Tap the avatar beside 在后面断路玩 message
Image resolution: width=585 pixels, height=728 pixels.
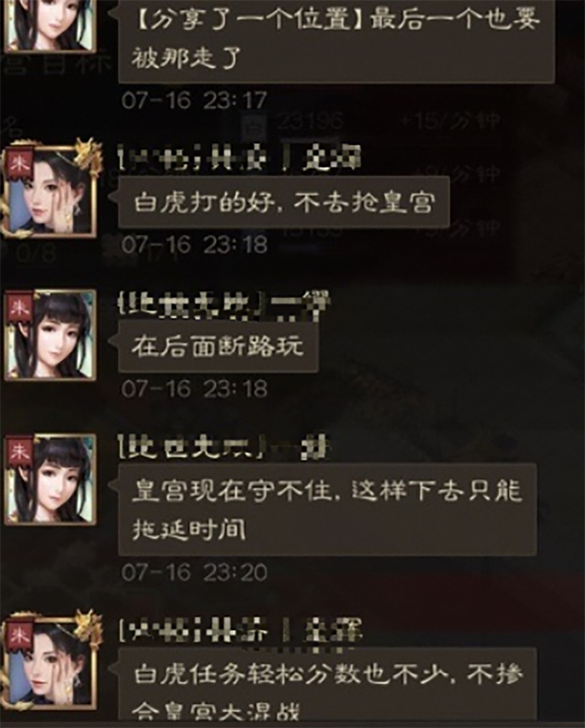pyautogui.click(x=50, y=335)
